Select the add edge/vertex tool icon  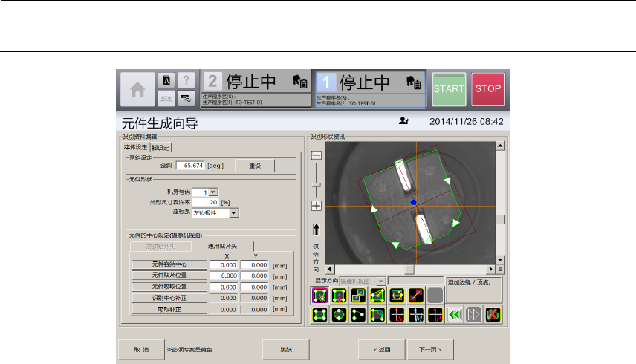tap(319, 296)
